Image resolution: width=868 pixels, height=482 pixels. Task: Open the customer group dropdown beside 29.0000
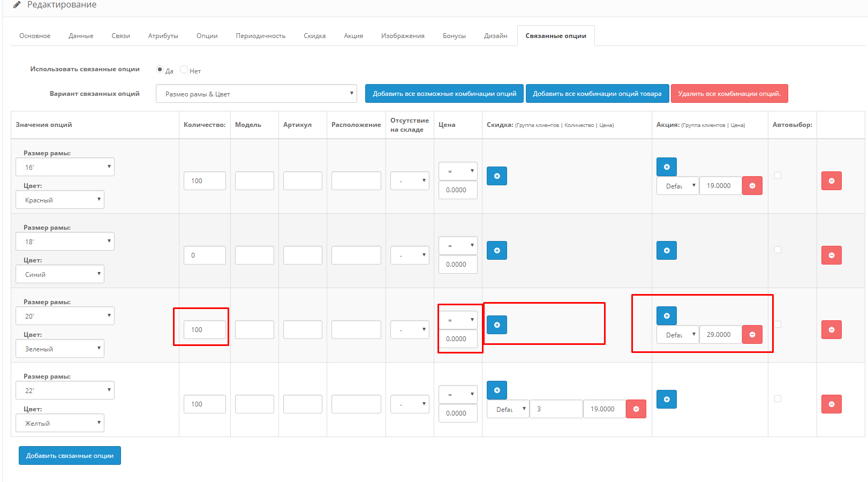(x=677, y=334)
